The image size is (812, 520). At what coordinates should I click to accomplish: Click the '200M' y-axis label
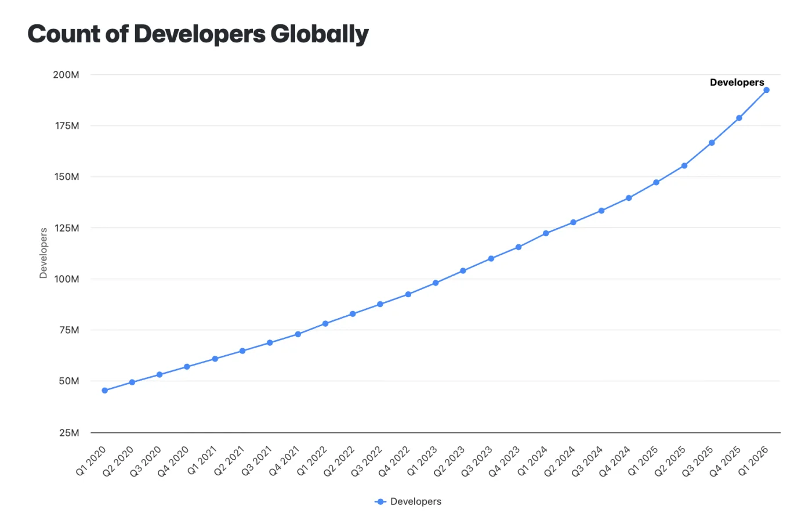click(66, 75)
